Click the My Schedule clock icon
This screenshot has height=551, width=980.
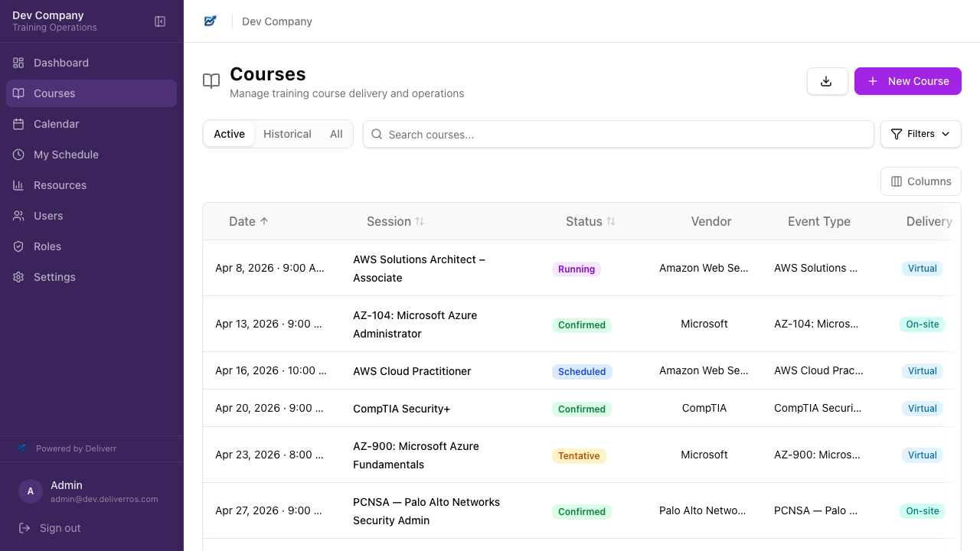click(x=18, y=155)
